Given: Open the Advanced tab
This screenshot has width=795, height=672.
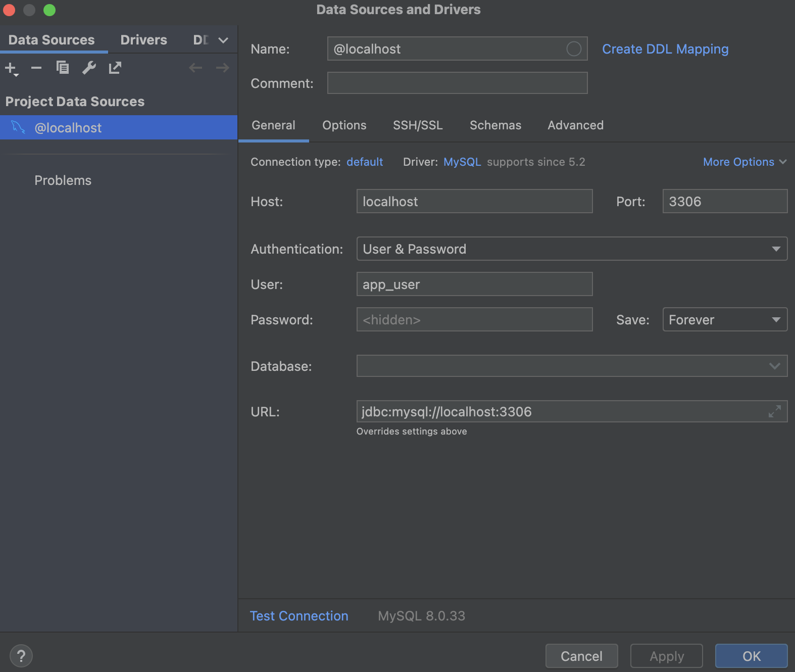Looking at the screenshot, I should 575,125.
